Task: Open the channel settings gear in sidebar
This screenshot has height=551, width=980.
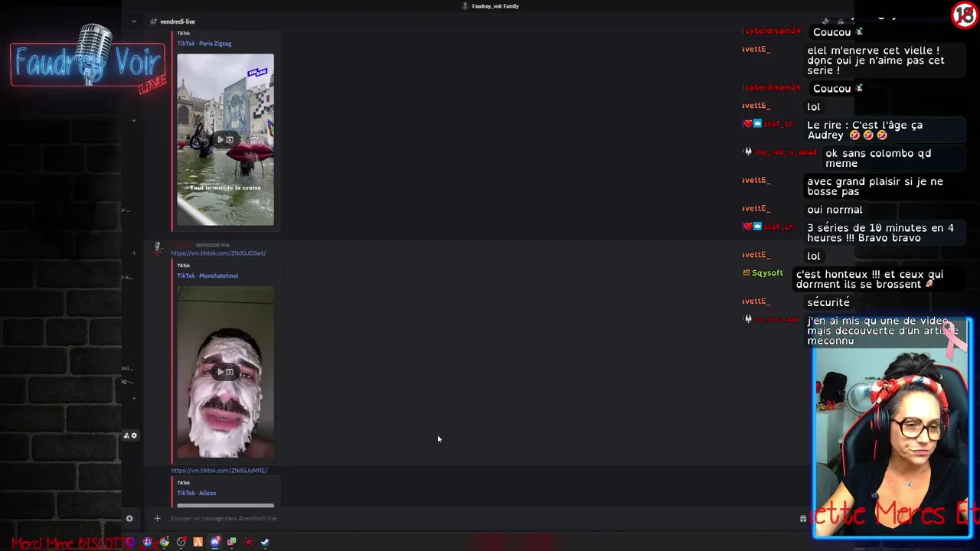Action: click(x=134, y=435)
